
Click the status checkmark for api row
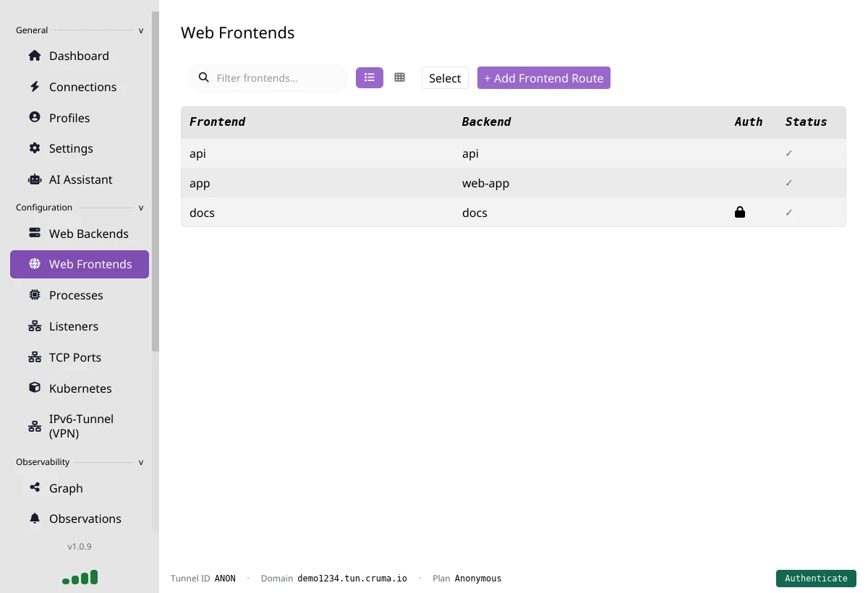point(789,153)
